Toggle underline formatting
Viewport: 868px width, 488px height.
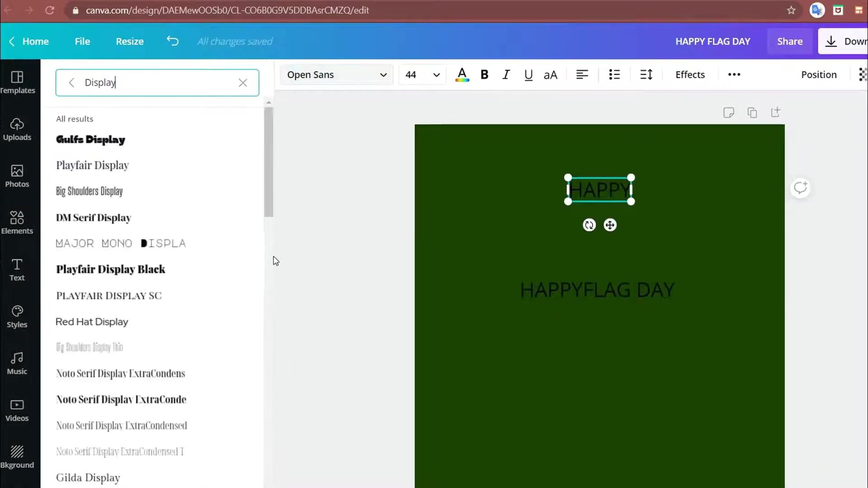(528, 75)
